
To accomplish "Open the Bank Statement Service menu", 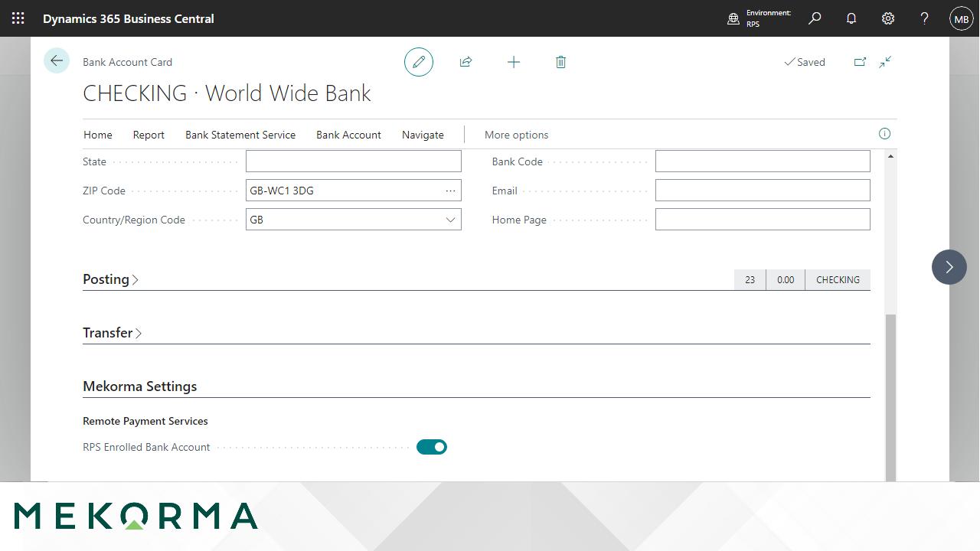I will [240, 135].
